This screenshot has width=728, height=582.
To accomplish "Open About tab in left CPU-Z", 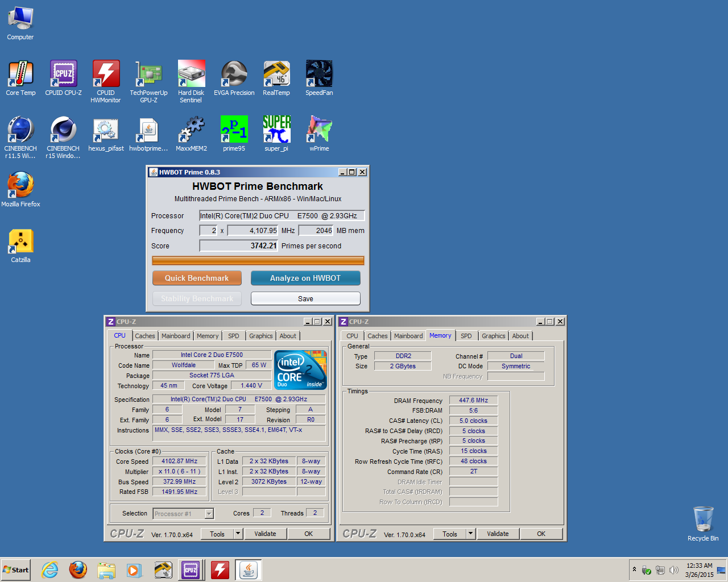I will 288,336.
